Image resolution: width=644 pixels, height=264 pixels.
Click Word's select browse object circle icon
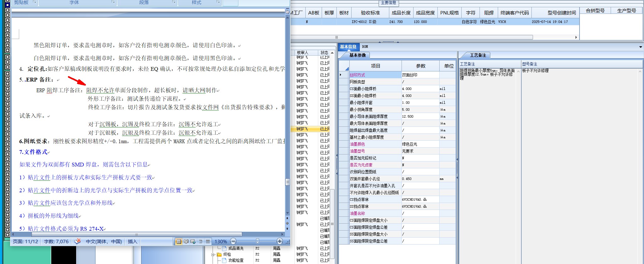(287, 223)
